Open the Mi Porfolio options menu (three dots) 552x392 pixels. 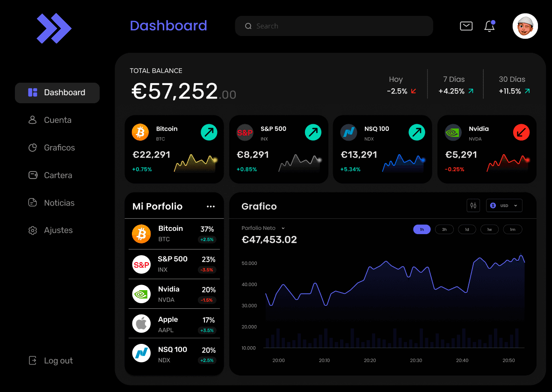pyautogui.click(x=211, y=206)
